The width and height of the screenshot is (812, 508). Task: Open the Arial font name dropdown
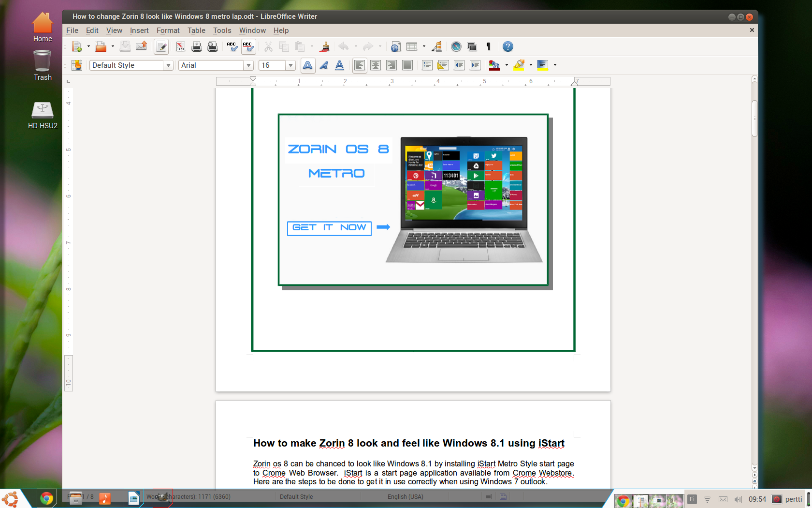[248, 65]
